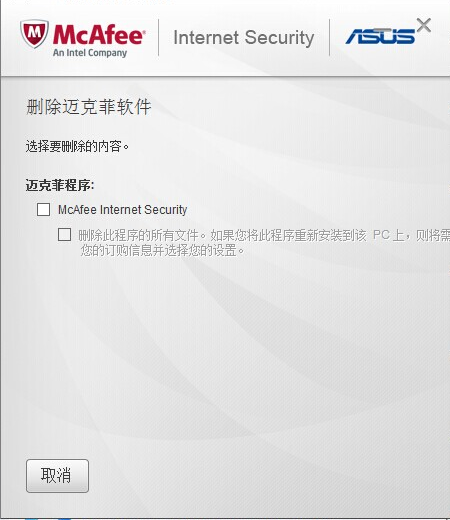Click the "Internet Security" header title
Viewport: 450px width, 520px height.
244,37
